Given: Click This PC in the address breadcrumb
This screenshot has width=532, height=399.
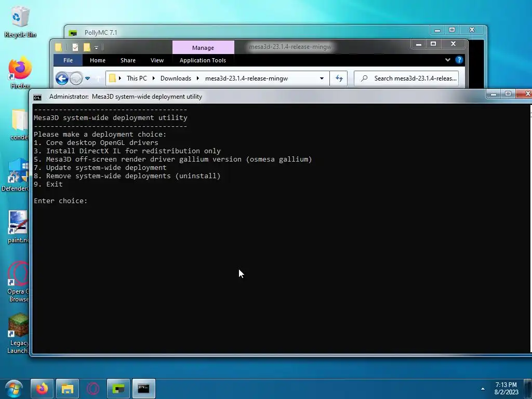Looking at the screenshot, I should click(x=137, y=78).
